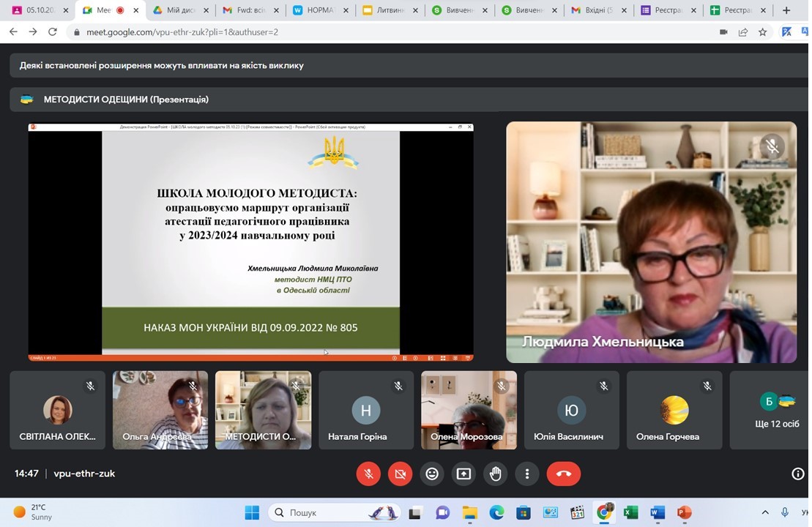
Task: Unmute your microphone in Meet
Action: pyautogui.click(x=368, y=474)
